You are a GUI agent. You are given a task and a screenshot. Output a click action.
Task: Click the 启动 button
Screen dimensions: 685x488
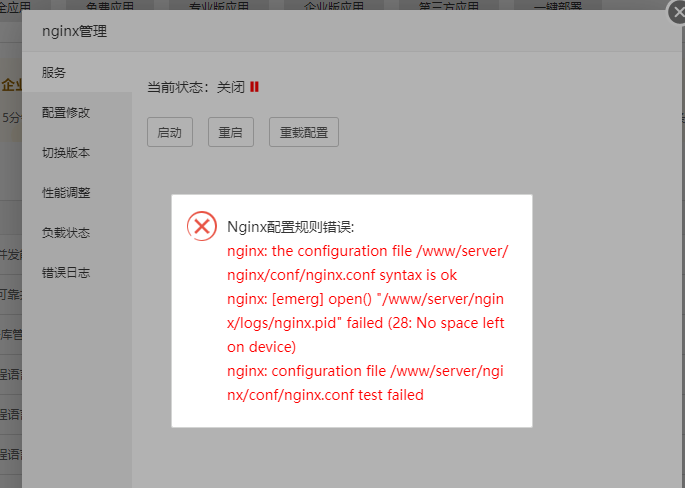[x=170, y=132]
